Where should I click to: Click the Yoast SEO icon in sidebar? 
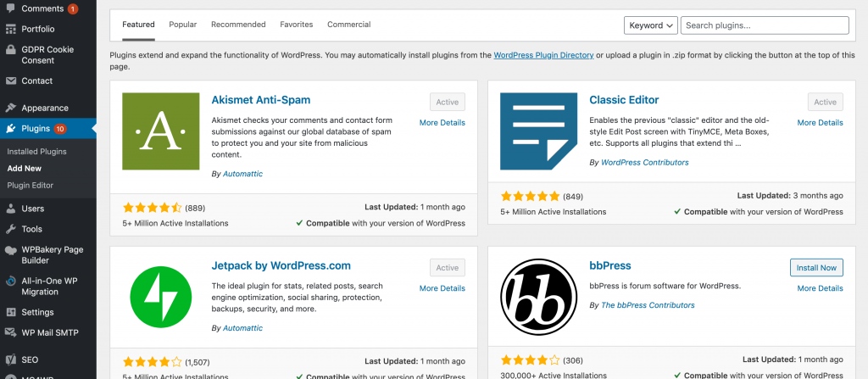[10, 359]
